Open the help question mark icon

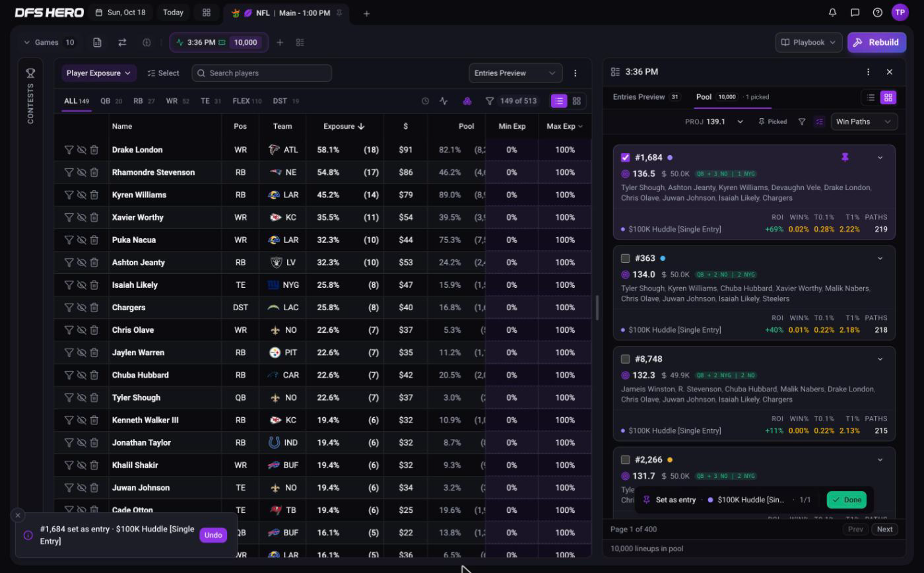(878, 13)
